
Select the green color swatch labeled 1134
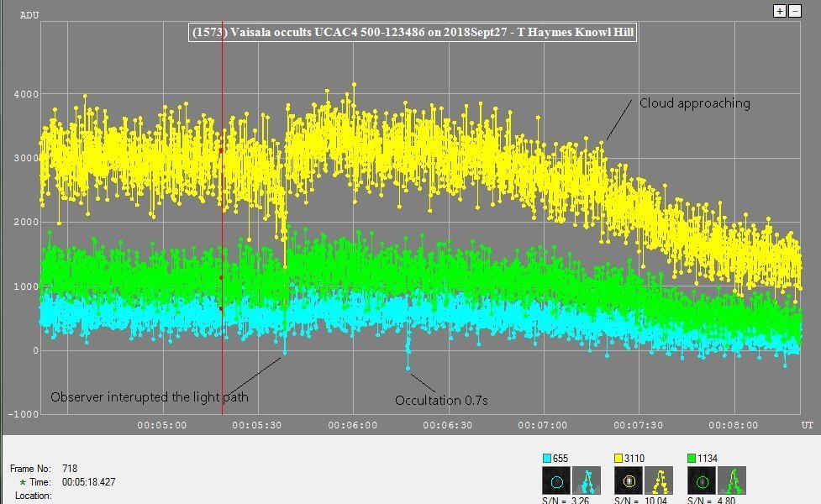(x=692, y=459)
